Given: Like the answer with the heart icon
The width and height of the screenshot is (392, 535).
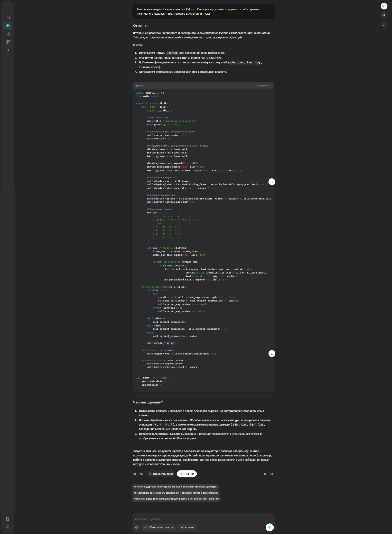Looking at the screenshot, I should 135,474.
